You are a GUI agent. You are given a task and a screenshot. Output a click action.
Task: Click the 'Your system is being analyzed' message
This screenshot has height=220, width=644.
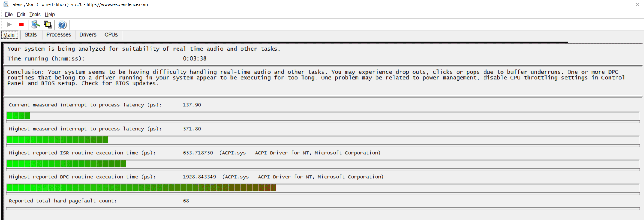click(144, 49)
